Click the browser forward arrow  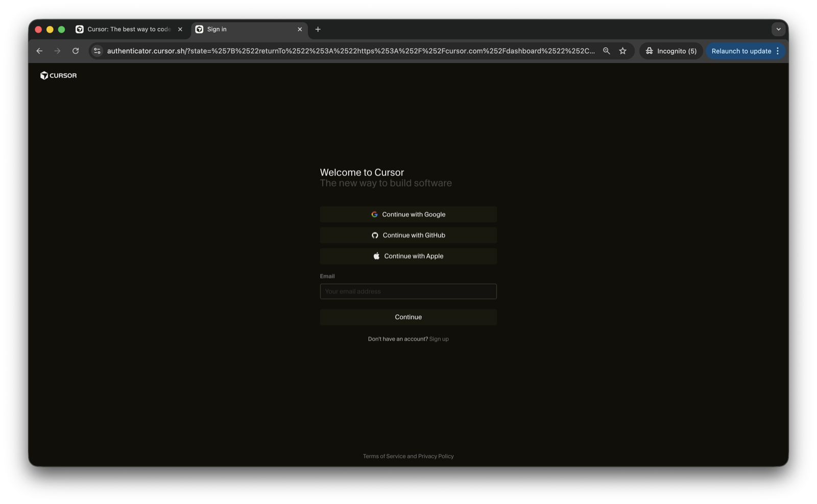(57, 51)
